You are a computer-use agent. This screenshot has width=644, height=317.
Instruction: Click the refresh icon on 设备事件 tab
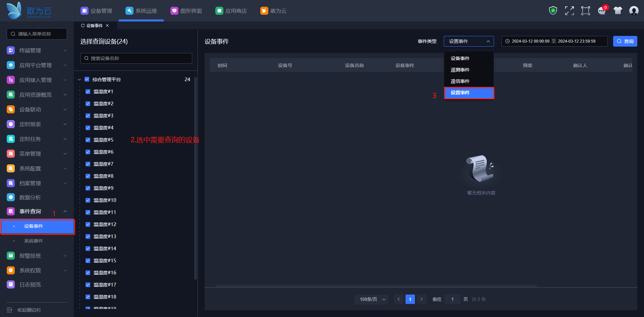click(x=83, y=25)
